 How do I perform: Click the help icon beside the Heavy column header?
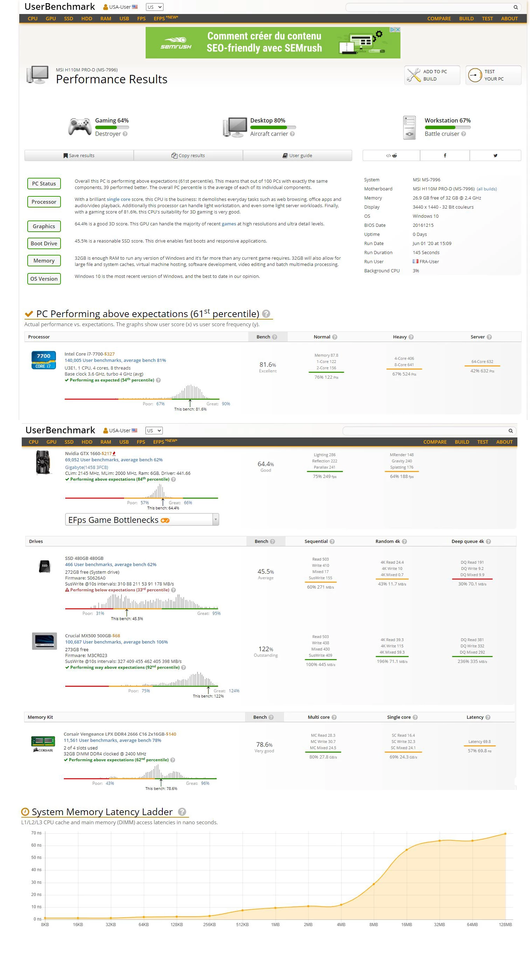point(411,337)
